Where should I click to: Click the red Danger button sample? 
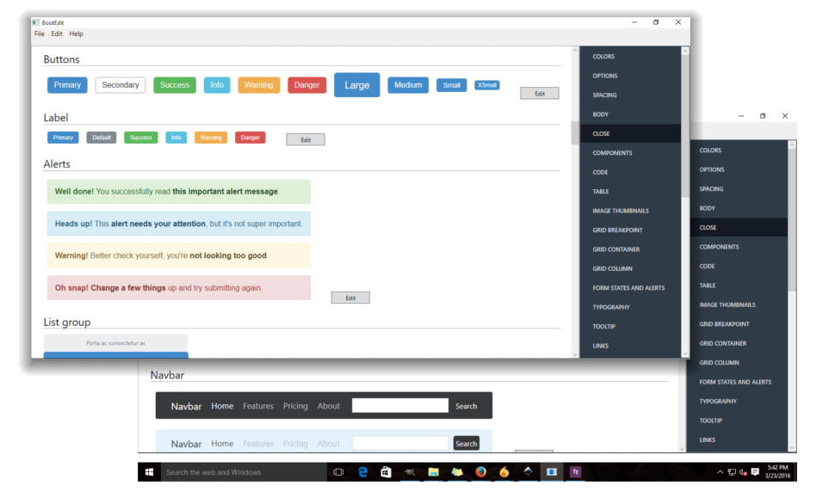[x=306, y=85]
